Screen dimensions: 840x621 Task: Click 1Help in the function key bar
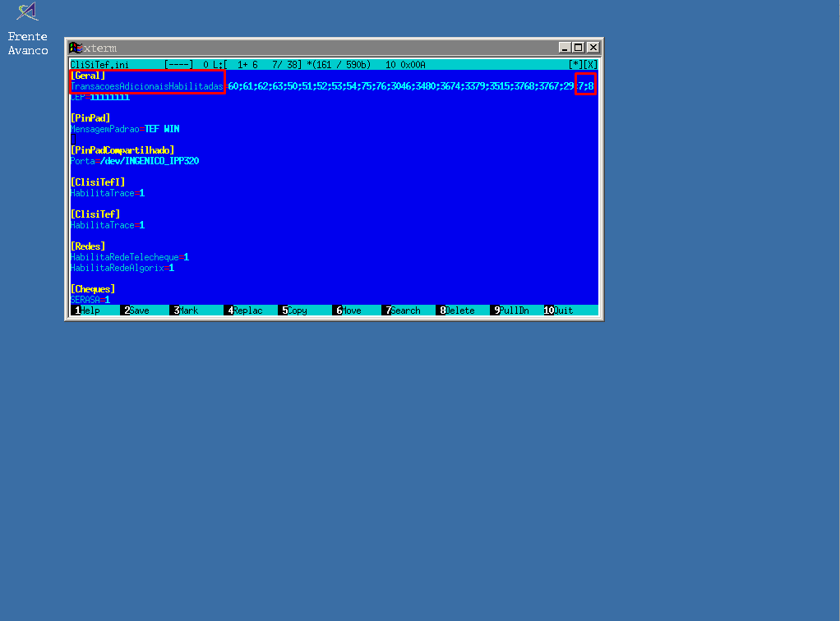pos(87,310)
